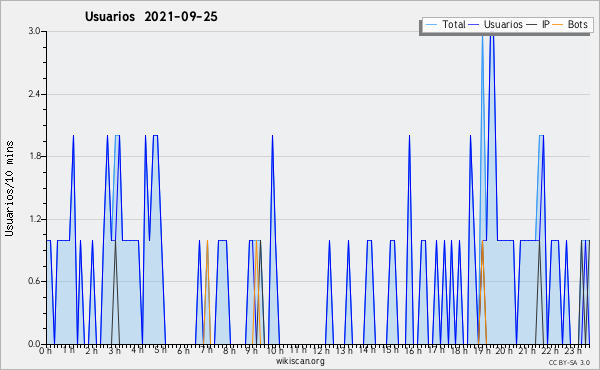This screenshot has height=370, width=600.
Task: Select the 'Bots' legend entry
Action: click(x=570, y=24)
